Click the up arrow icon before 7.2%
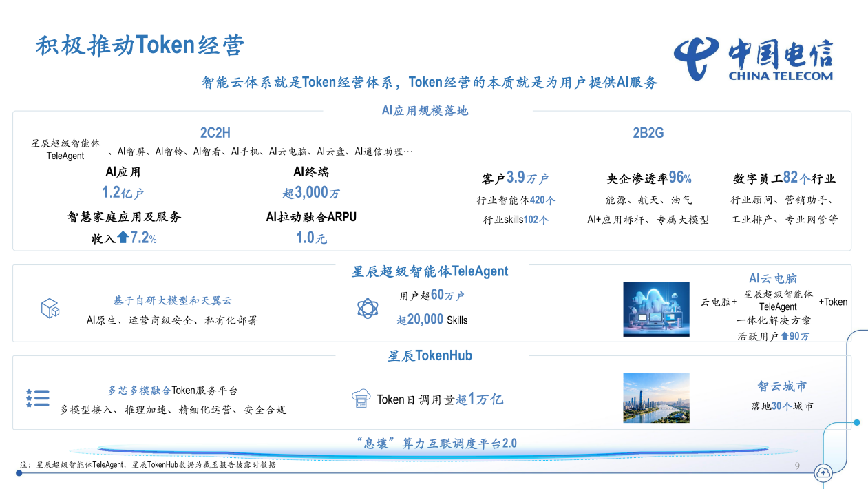 (123, 238)
